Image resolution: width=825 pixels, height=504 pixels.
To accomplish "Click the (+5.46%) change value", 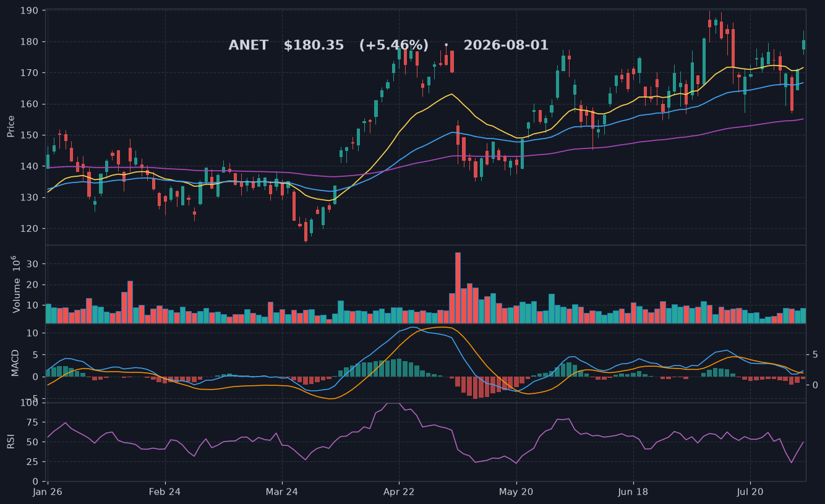I will point(393,45).
